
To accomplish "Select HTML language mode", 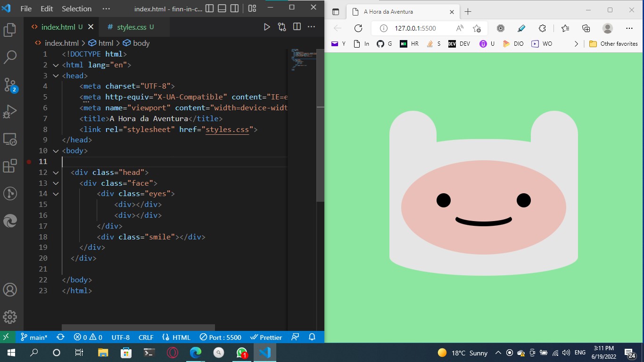I will point(176,337).
